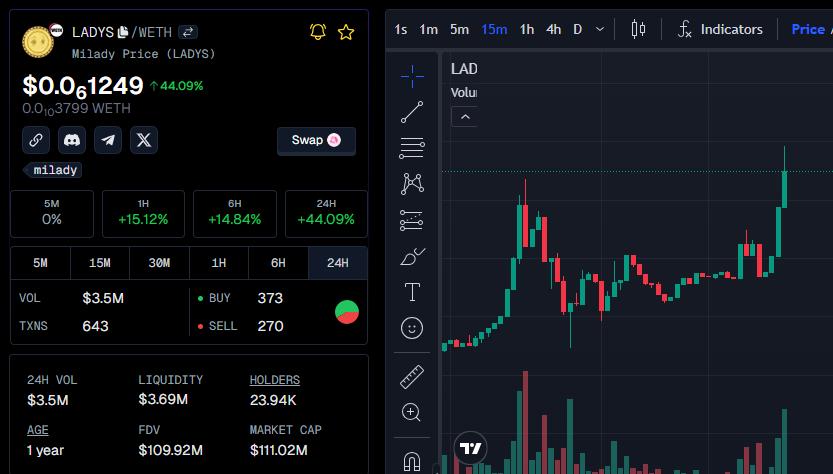
Task: Select the trend line drawing tool
Action: [x=412, y=112]
